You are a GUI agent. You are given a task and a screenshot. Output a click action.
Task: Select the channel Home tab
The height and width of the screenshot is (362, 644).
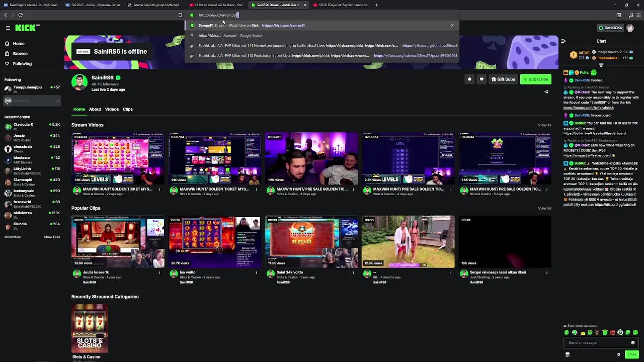point(79,109)
